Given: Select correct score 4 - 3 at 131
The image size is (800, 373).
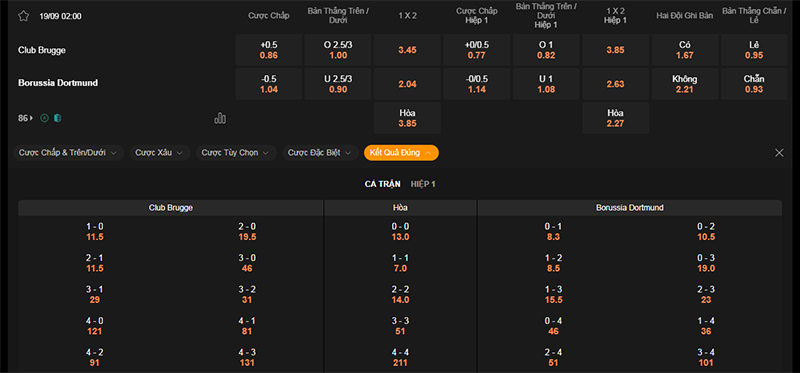Looking at the screenshot, I should (x=247, y=358).
